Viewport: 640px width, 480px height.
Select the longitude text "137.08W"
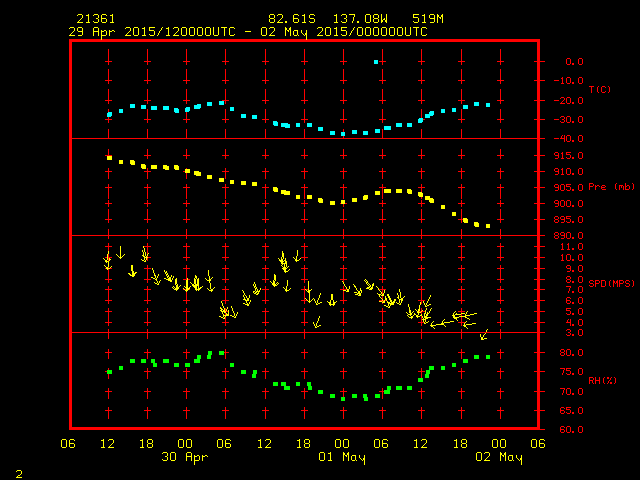[x=360, y=19]
